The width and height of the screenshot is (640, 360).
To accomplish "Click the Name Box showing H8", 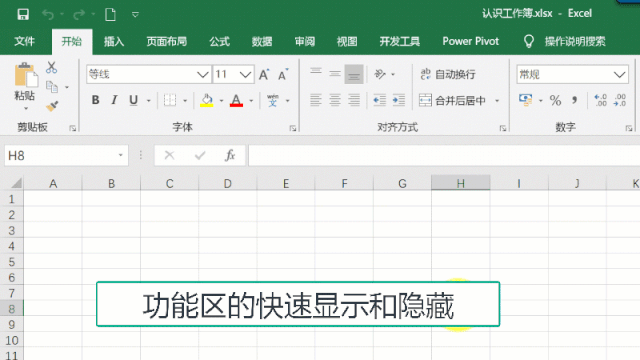I will (67, 156).
